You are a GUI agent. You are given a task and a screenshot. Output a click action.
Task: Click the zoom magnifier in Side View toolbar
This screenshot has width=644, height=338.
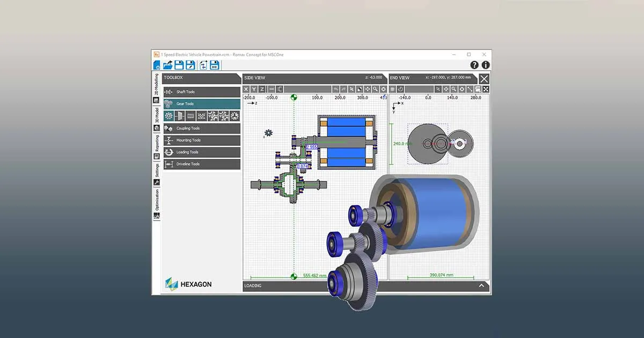click(x=375, y=89)
